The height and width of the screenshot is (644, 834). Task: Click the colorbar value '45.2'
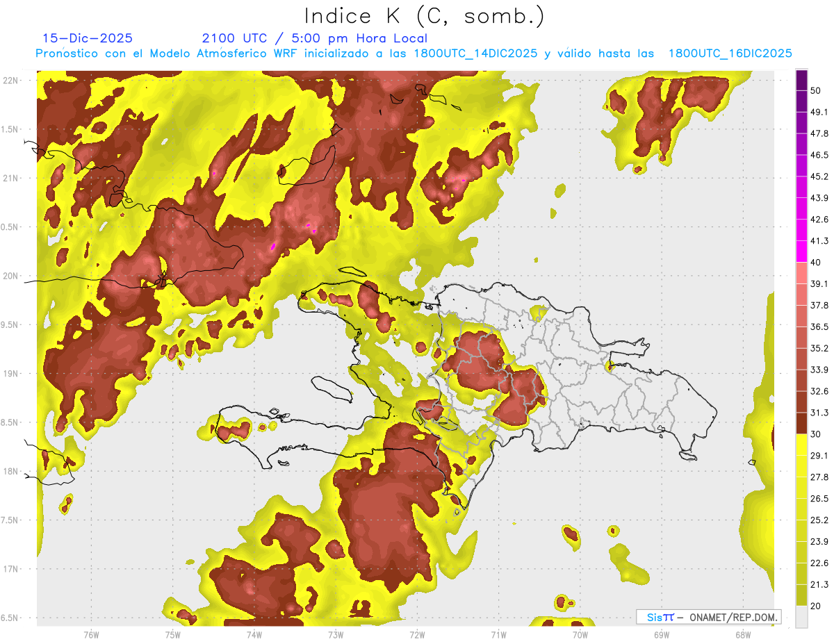(x=819, y=176)
